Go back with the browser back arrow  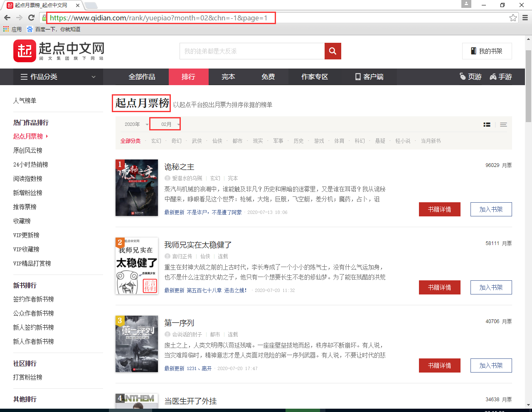(x=7, y=18)
